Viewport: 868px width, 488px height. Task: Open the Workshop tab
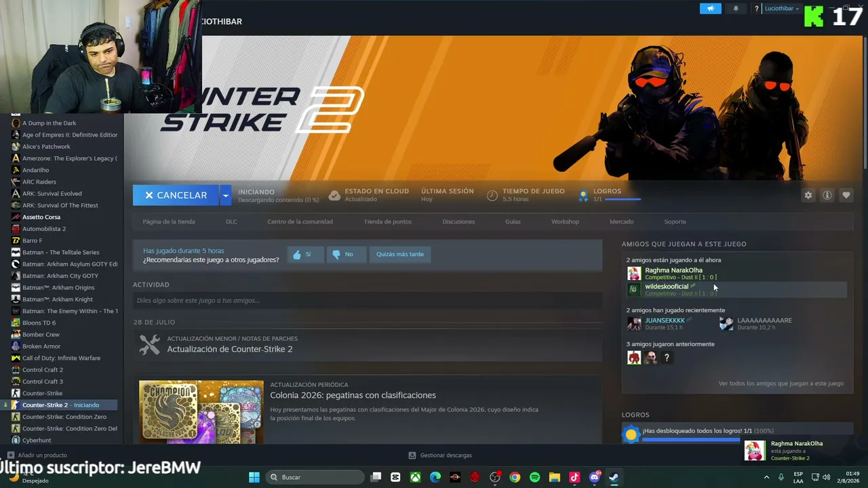(x=565, y=222)
